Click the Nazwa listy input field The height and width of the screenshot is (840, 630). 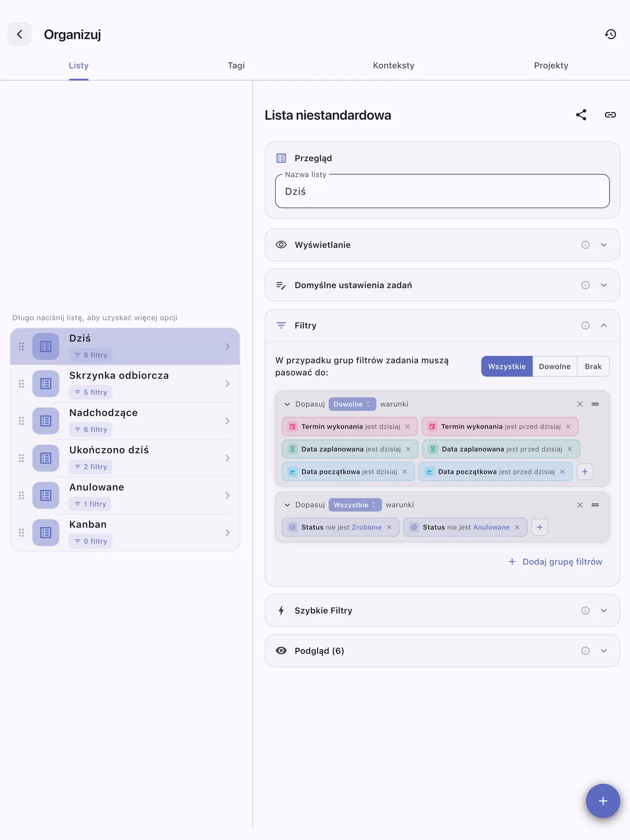point(442,191)
